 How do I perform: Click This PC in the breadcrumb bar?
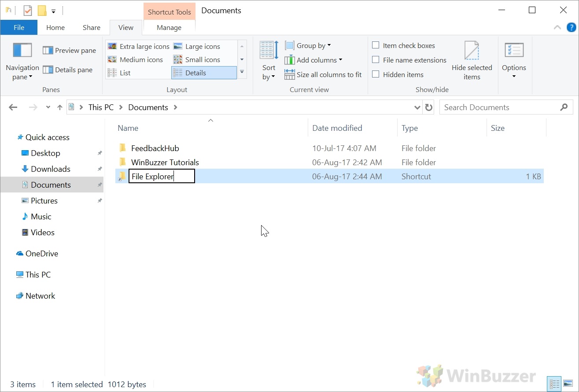click(100, 107)
